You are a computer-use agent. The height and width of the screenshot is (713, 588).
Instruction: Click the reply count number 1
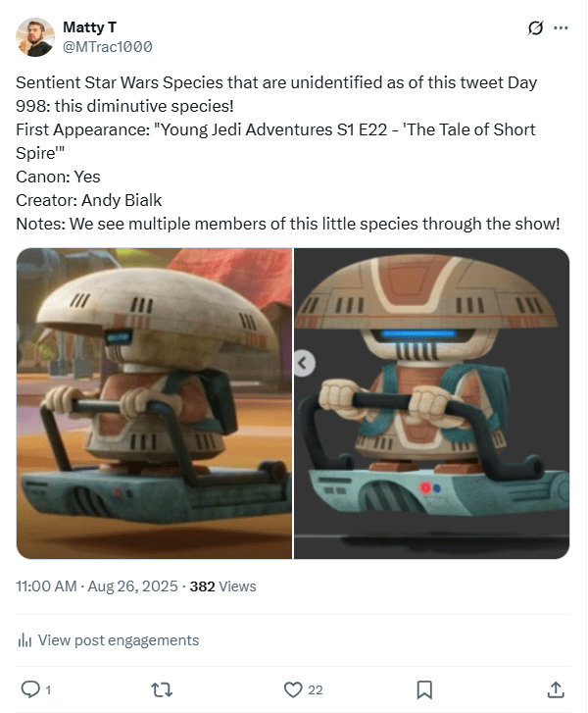click(47, 690)
